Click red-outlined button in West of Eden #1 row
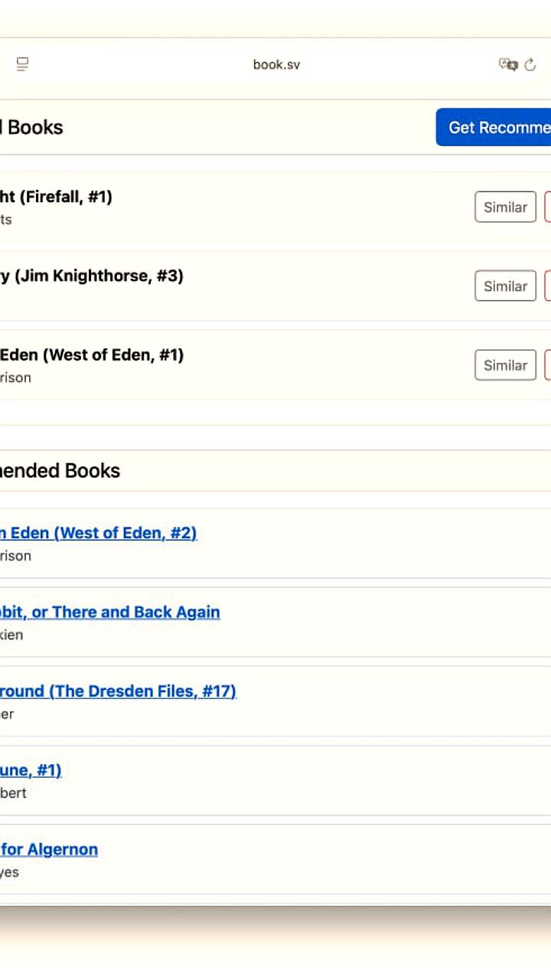This screenshot has height=980, width=551. click(547, 365)
